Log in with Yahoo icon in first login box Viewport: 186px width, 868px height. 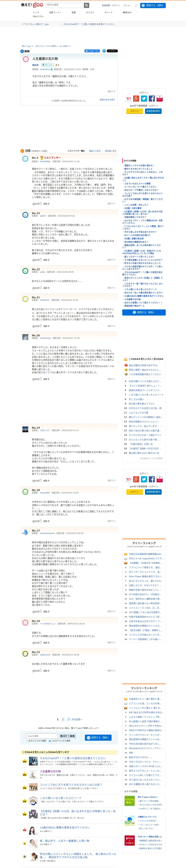coord(129,99)
